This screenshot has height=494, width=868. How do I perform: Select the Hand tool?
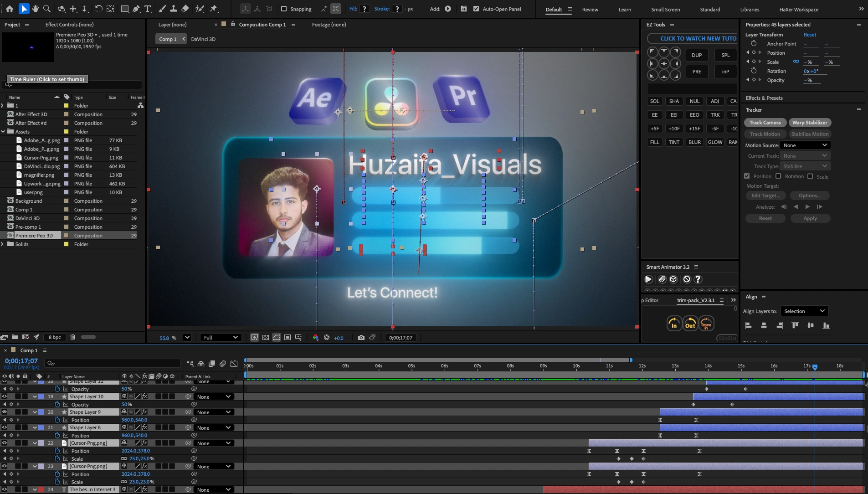click(36, 9)
